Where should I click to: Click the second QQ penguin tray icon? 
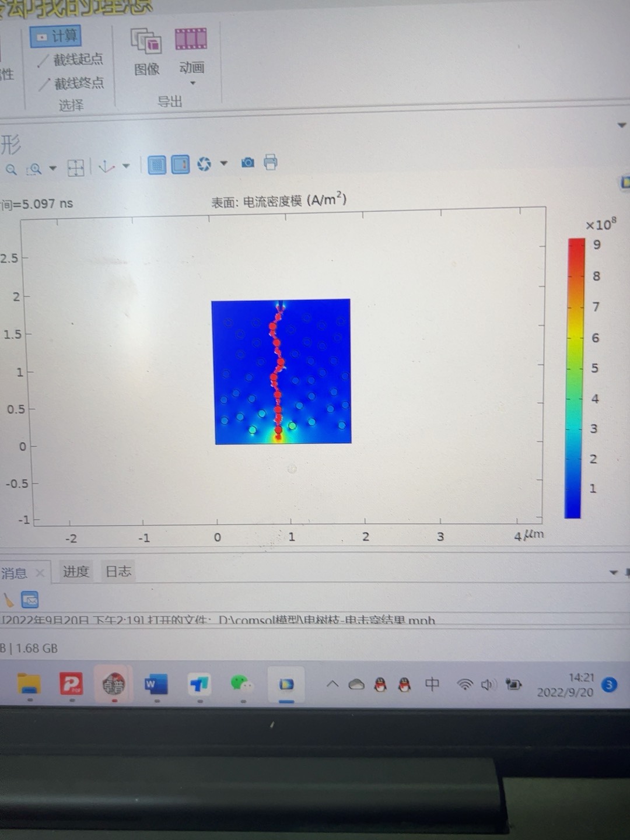404,684
